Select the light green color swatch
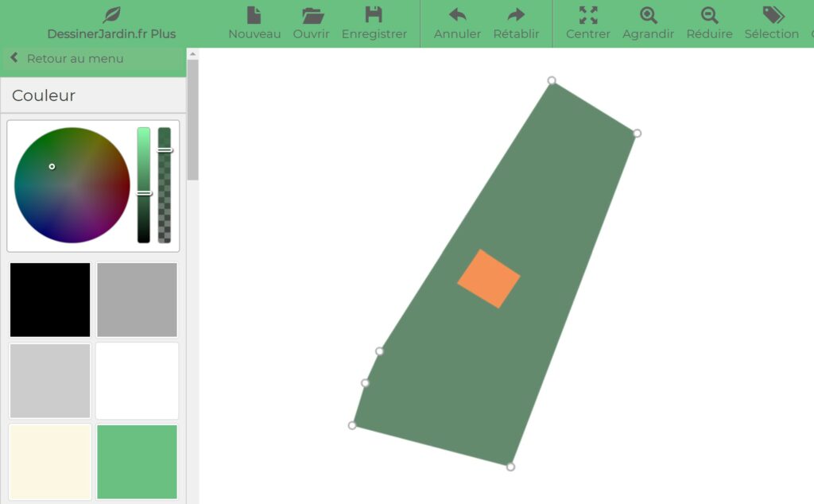The image size is (814, 504). 137,462
